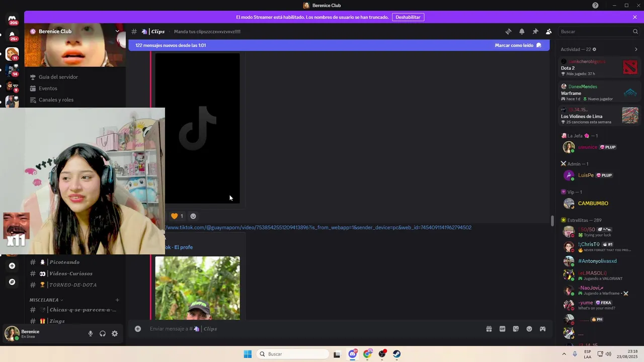The width and height of the screenshot is (644, 362).
Task: Click the orange heart reaction
Action: [176, 216]
